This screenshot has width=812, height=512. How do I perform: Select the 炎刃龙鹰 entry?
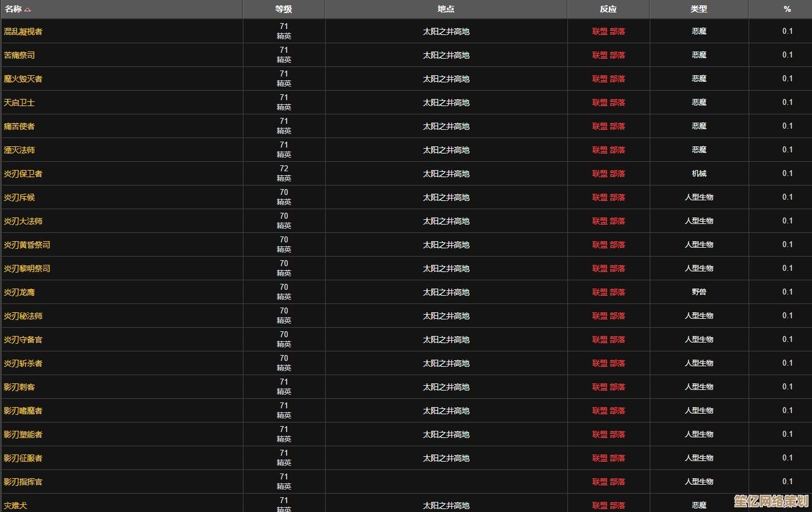[x=20, y=292]
